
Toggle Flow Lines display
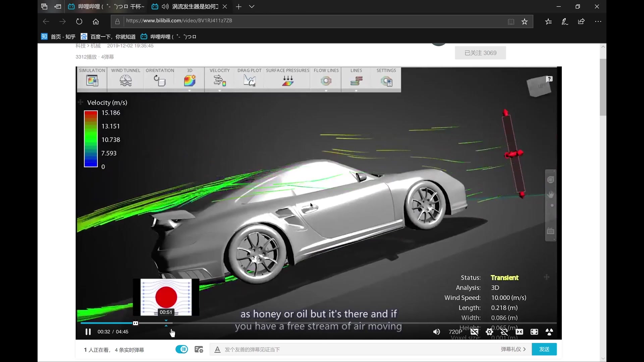pyautogui.click(x=326, y=79)
